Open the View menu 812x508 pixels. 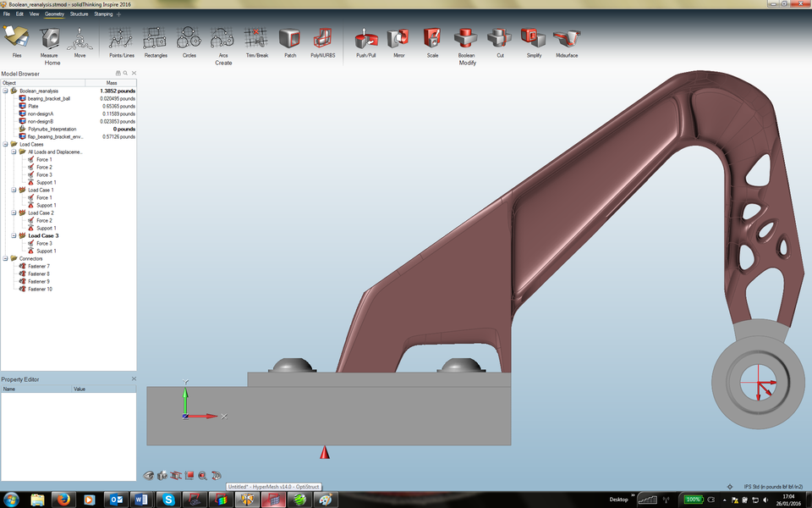(34, 14)
